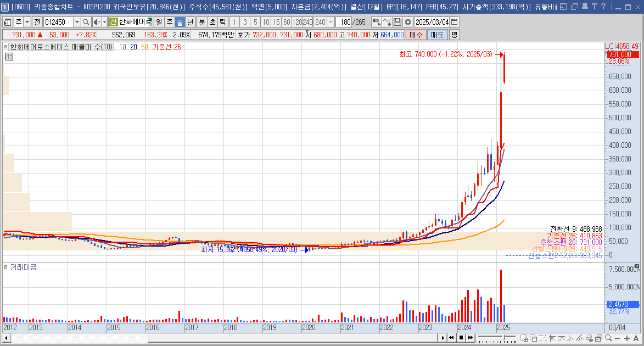Click the dock window icon in the title bar
644x346 pixels.
point(563,7)
